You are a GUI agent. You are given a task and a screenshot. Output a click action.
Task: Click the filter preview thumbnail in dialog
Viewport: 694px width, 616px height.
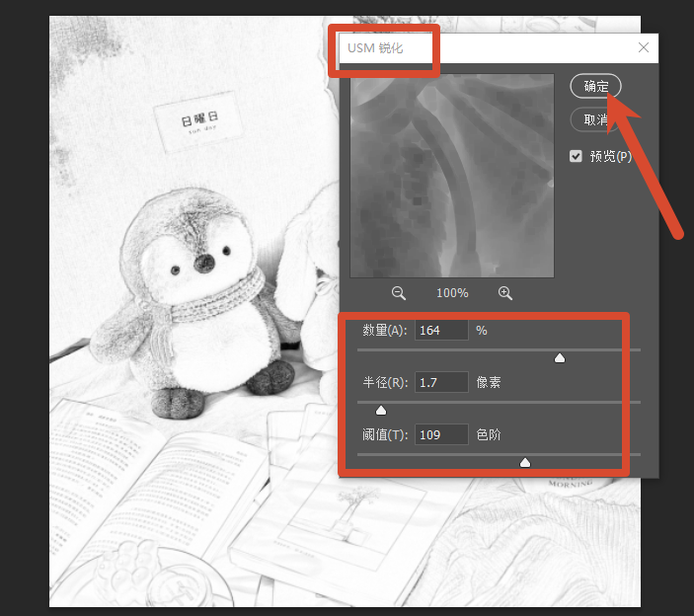tap(452, 176)
